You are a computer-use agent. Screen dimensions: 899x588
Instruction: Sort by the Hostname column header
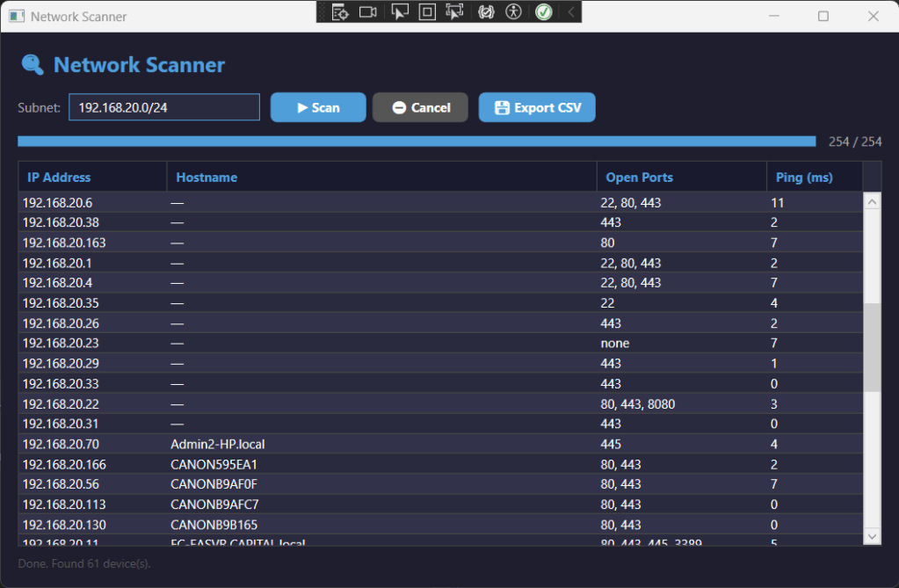(x=381, y=177)
